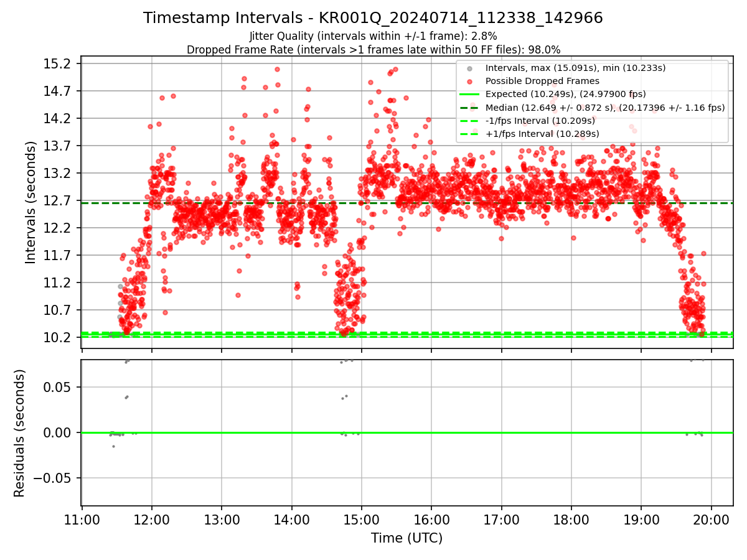
Task: Click legend entry '+1/fps Interval (10.289s)'
Action: (x=542, y=134)
